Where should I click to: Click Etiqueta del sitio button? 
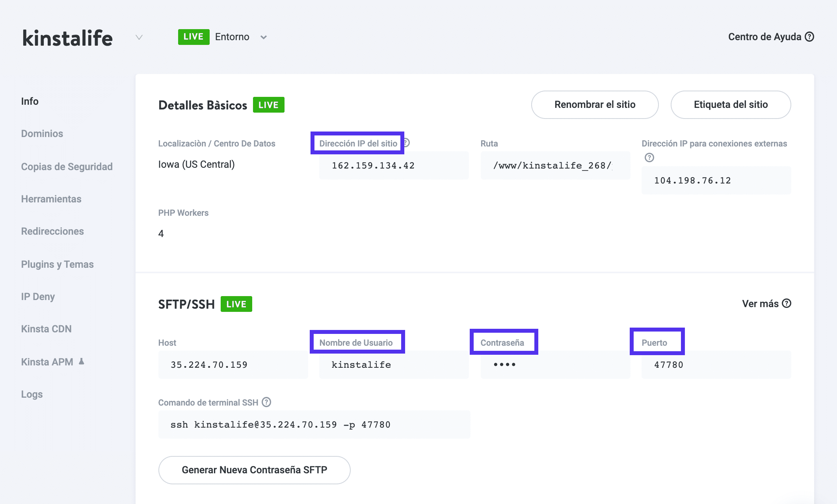click(731, 105)
